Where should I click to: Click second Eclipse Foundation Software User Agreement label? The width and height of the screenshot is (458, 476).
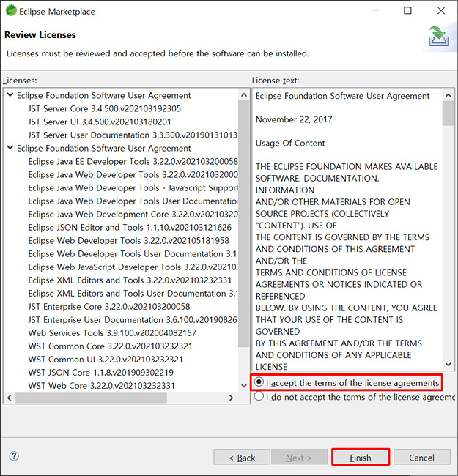tap(104, 148)
